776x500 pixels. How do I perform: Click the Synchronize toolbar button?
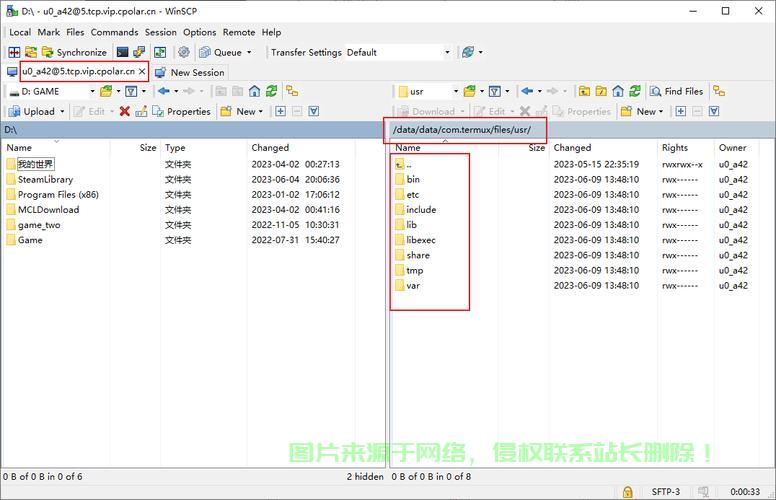coord(75,52)
